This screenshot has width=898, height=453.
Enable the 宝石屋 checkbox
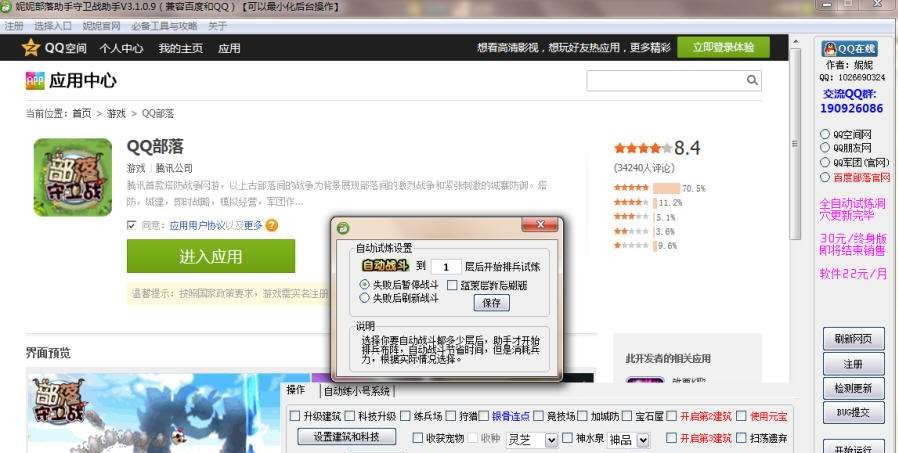click(x=627, y=416)
